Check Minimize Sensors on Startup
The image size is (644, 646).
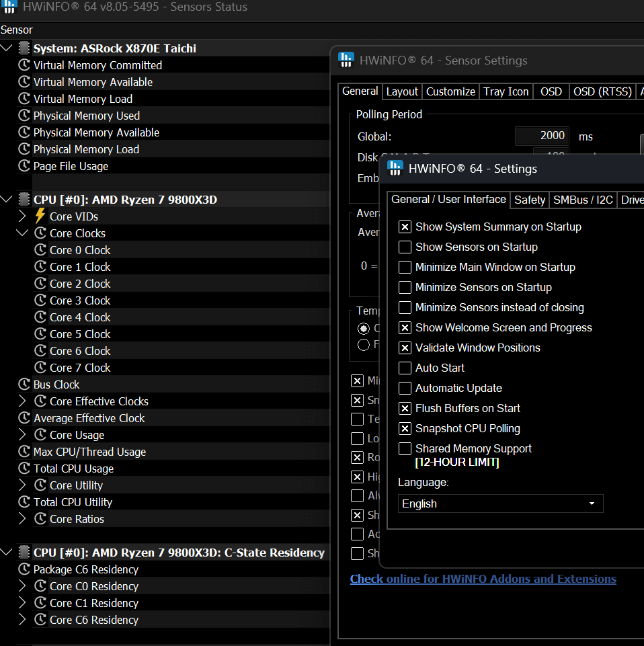click(405, 288)
